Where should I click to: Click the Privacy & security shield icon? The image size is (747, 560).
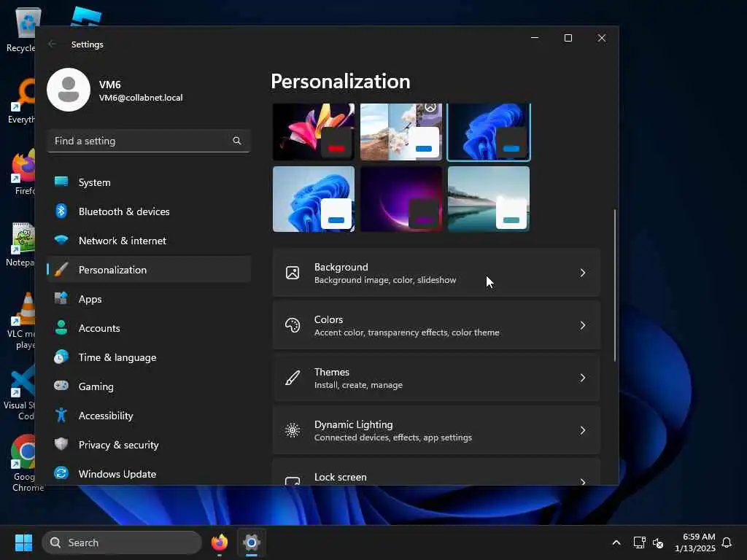click(61, 444)
